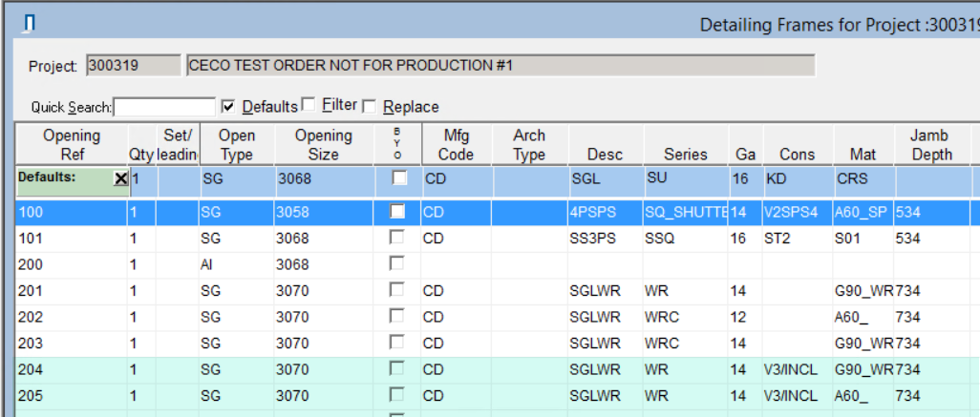Select Cons cell V3/INCL in row 205
The image size is (980, 417).
tap(796, 395)
